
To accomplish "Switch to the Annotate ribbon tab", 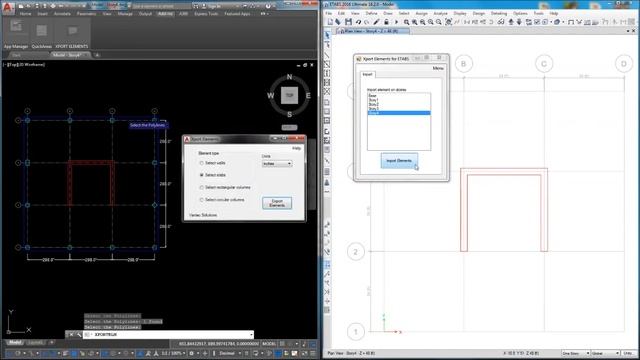I will click(x=62, y=14).
